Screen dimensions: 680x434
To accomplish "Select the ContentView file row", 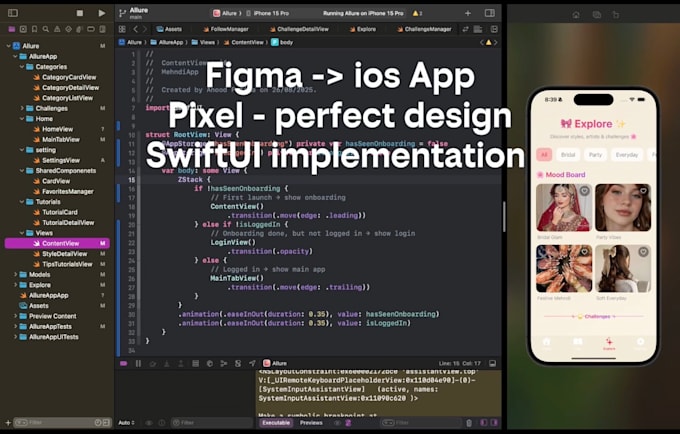I will 57,243.
